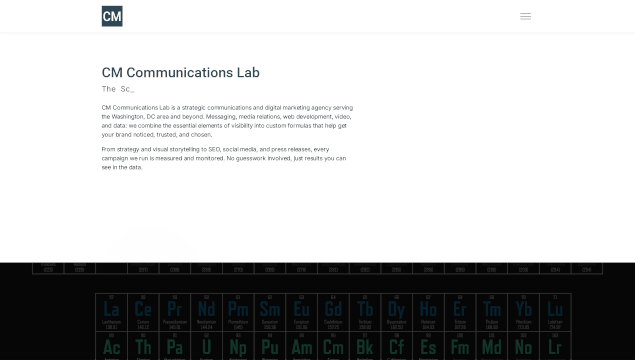
Task: Click the Sm Samarium element tile
Action: [270, 312]
